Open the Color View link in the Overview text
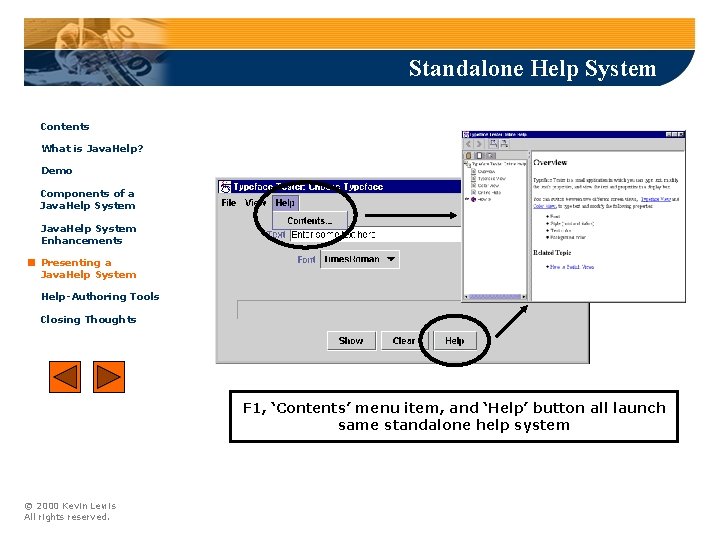 545,206
